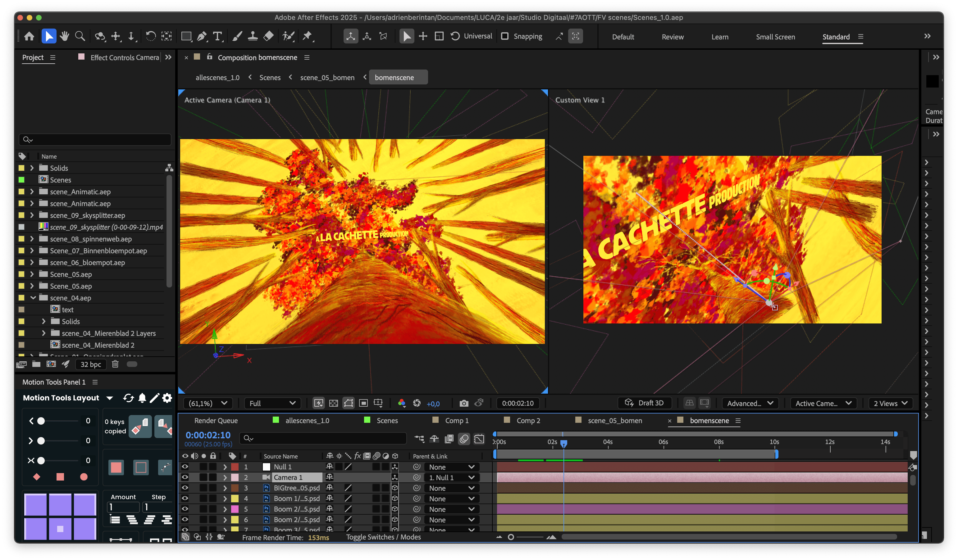The image size is (958, 560).
Task: Choose the Pen tool
Action: pos(202,36)
